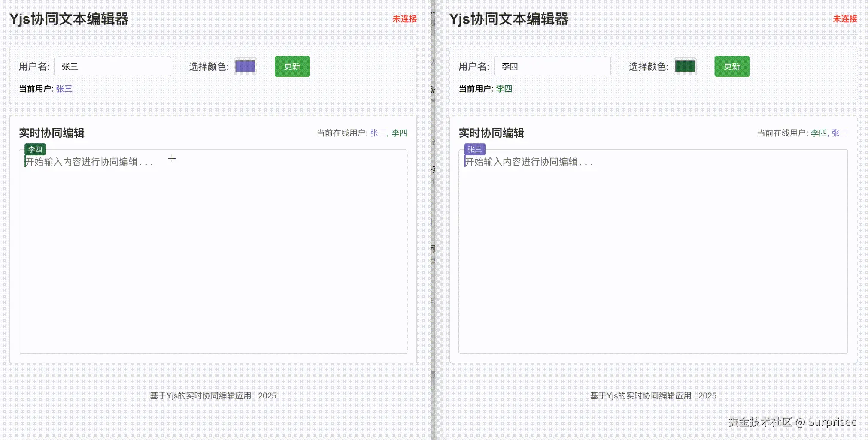Select the 李四 link under 当前用户 on the right
Image resolution: width=868 pixels, height=440 pixels.
click(x=504, y=89)
